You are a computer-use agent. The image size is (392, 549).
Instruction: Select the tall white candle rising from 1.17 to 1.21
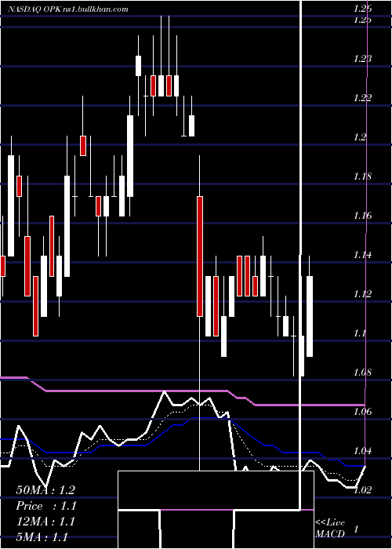[130, 156]
